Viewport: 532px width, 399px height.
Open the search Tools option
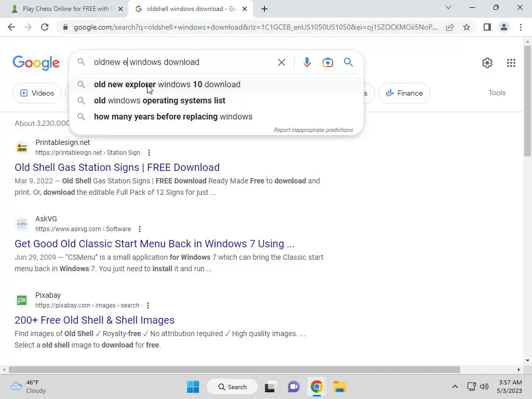497,92
